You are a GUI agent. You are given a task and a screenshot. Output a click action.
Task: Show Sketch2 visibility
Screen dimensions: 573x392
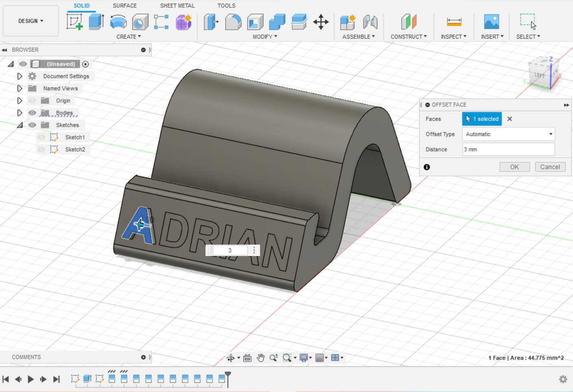pyautogui.click(x=41, y=149)
